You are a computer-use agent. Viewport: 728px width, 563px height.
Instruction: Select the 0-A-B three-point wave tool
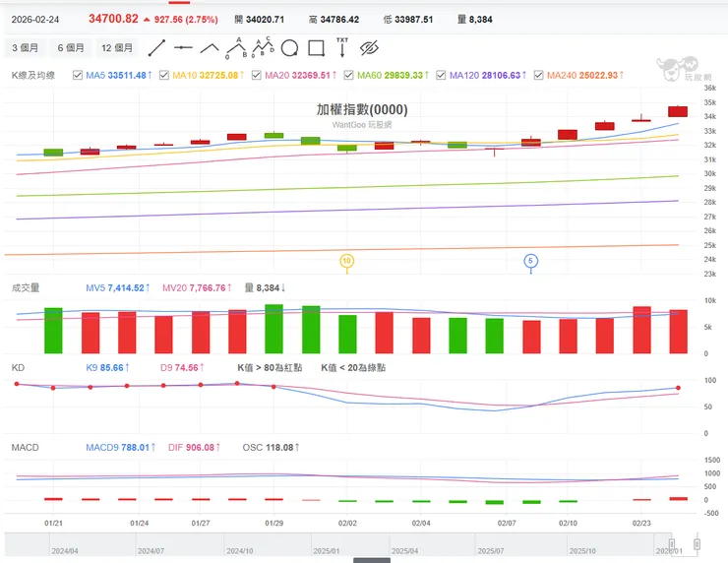[x=236, y=48]
